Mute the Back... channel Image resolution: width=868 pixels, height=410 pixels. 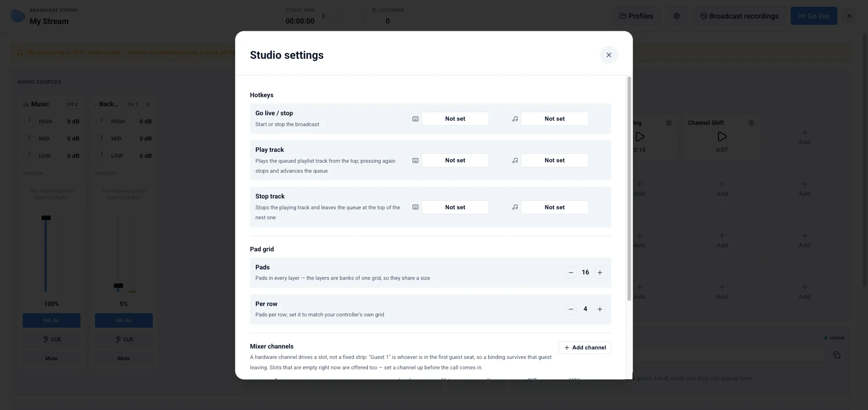pyautogui.click(x=124, y=358)
